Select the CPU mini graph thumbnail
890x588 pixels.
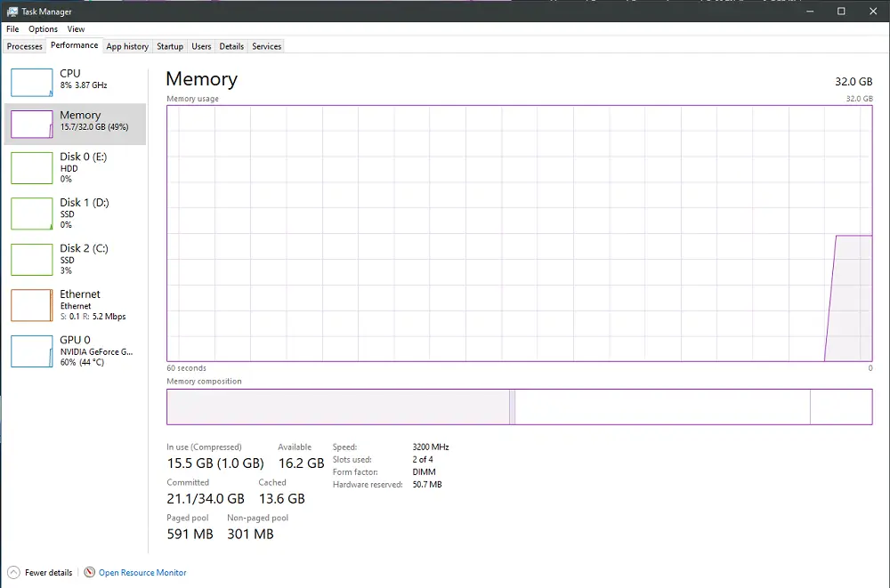pos(32,82)
